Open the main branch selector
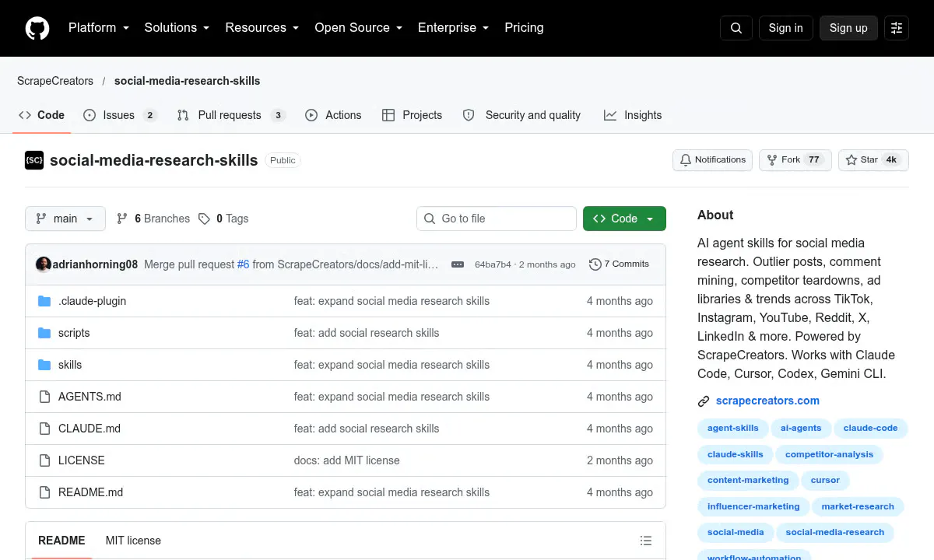The width and height of the screenshot is (934, 560). 65,219
